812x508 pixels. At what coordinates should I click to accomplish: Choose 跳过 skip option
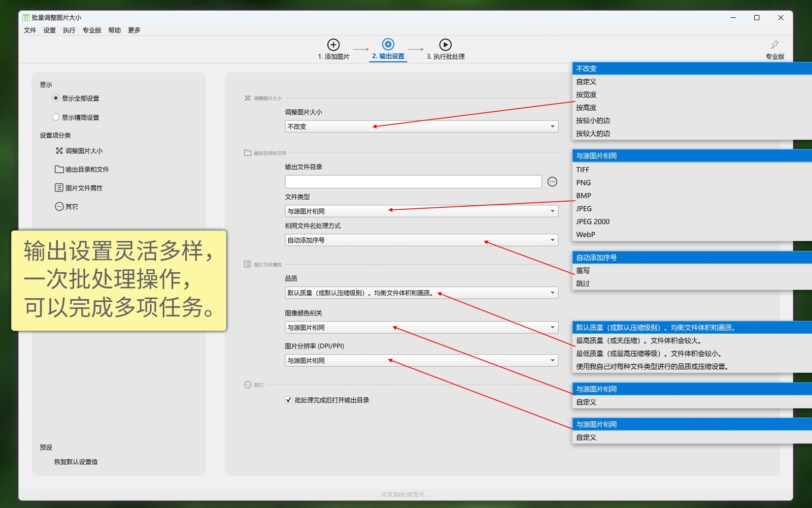pos(692,283)
